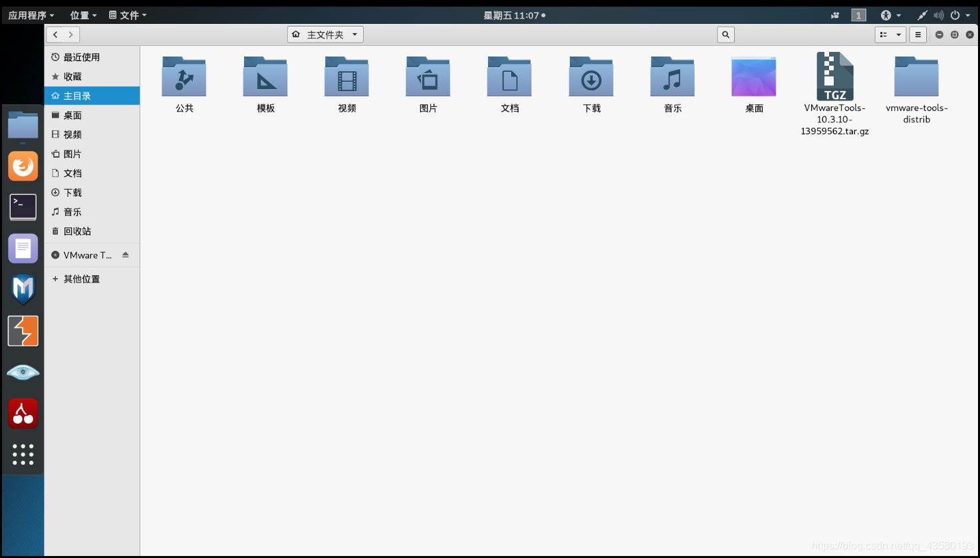980x558 pixels.
Task: Launch Files from the dock
Action: (x=23, y=125)
